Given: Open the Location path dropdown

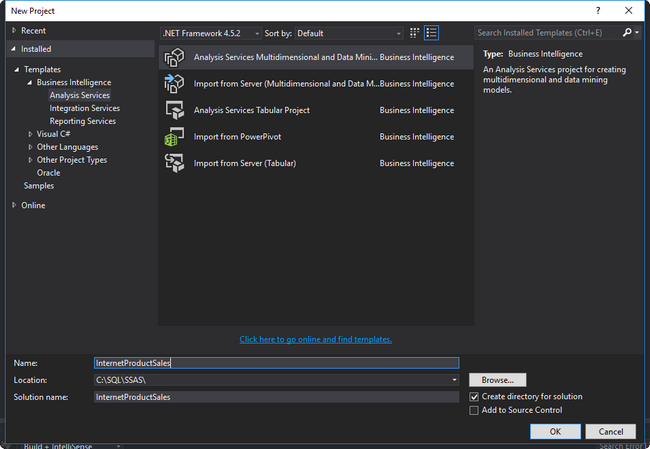Looking at the screenshot, I should coord(454,380).
